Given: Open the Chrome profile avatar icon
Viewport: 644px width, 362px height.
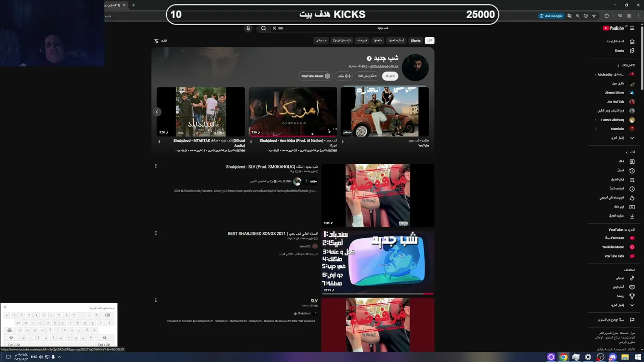Looking at the screenshot, I should 629,16.
